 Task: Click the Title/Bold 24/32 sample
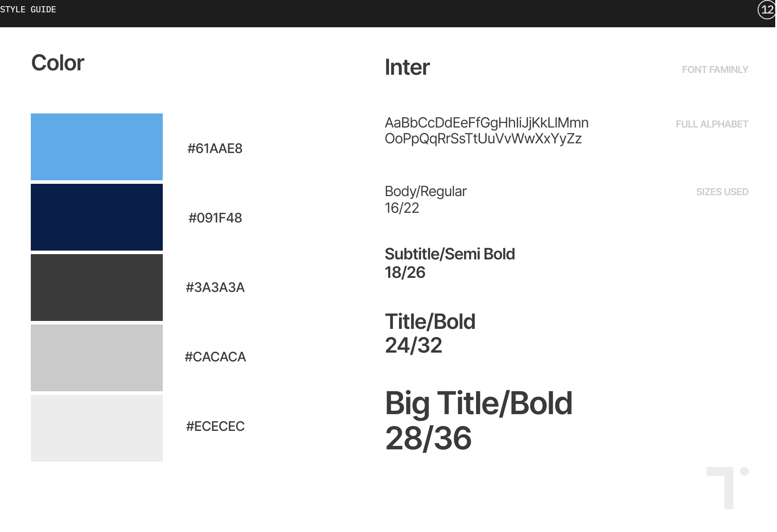click(x=430, y=333)
